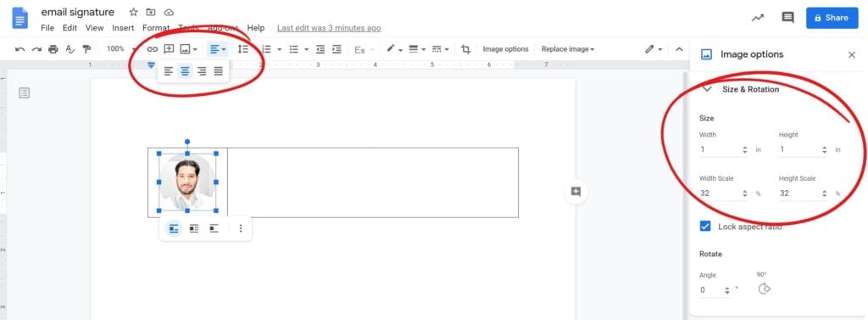Open zoom level 100% dropdown
The width and height of the screenshot is (868, 320).
[120, 49]
